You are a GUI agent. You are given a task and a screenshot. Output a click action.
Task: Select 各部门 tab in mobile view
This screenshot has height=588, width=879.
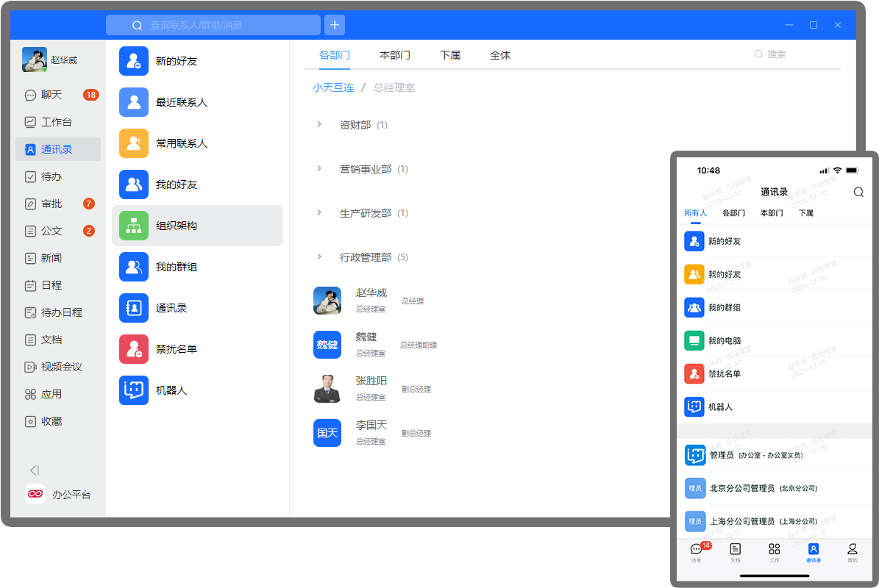[734, 213]
